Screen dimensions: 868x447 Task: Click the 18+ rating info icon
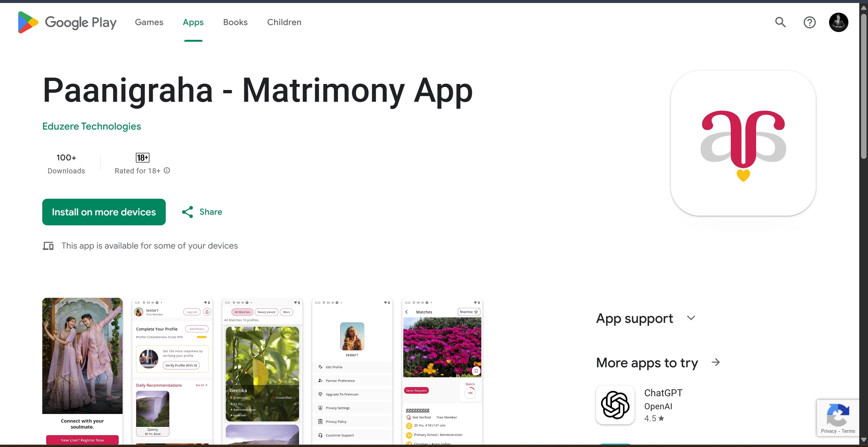pyautogui.click(x=167, y=171)
